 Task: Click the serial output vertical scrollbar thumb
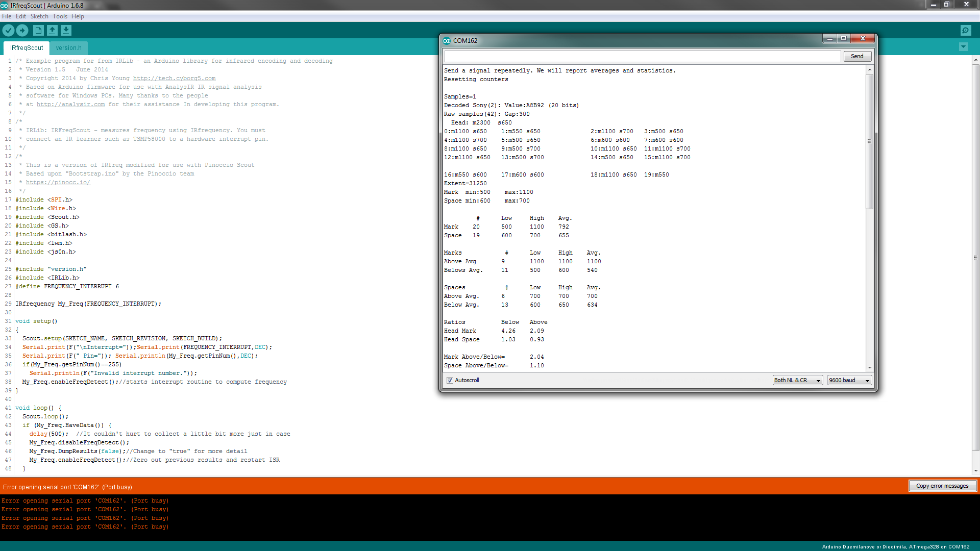click(x=869, y=141)
